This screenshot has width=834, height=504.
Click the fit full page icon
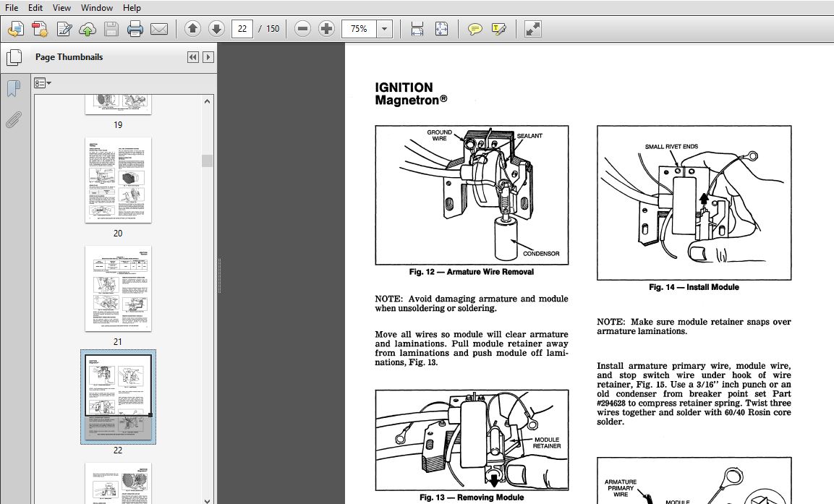441,29
